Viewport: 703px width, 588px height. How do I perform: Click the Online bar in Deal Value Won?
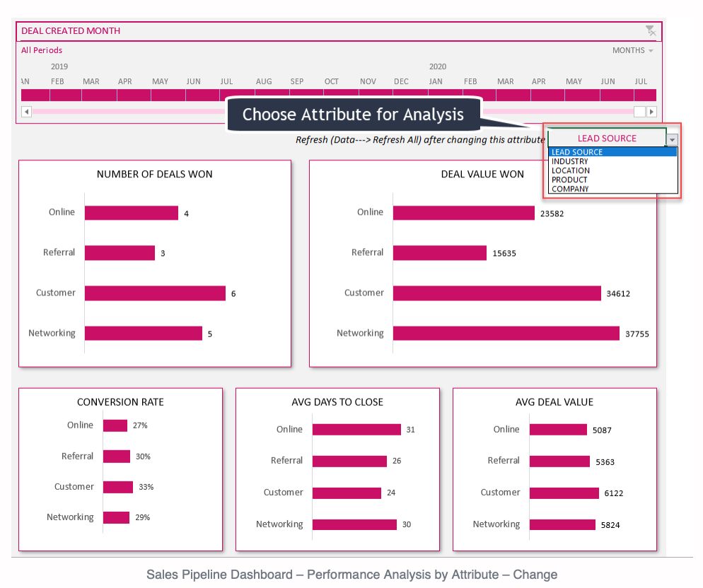pyautogui.click(x=463, y=213)
